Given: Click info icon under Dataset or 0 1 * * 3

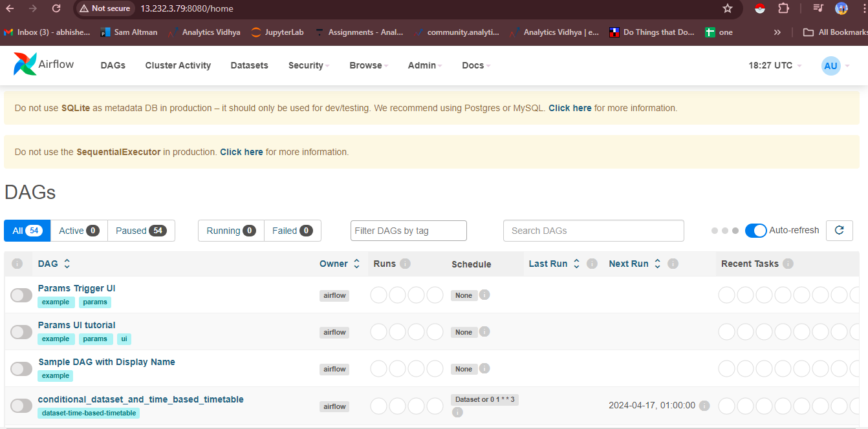Looking at the screenshot, I should (457, 412).
